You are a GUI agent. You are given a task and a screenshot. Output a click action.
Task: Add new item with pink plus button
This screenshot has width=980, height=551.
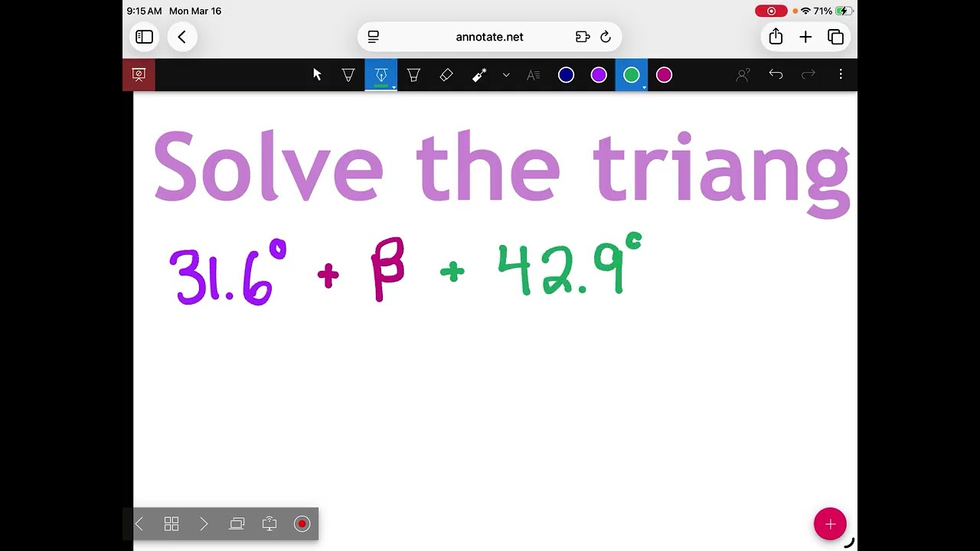(830, 524)
